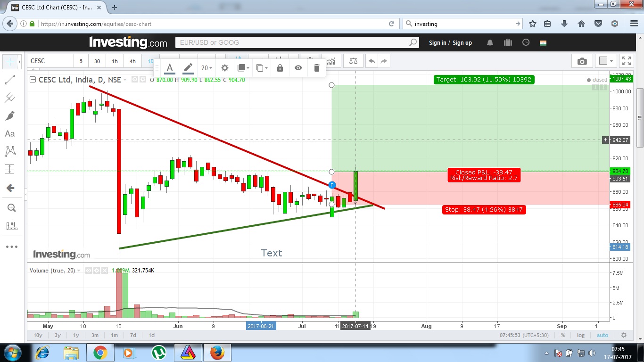Pick the pitchfork drawing tool

coord(10,98)
